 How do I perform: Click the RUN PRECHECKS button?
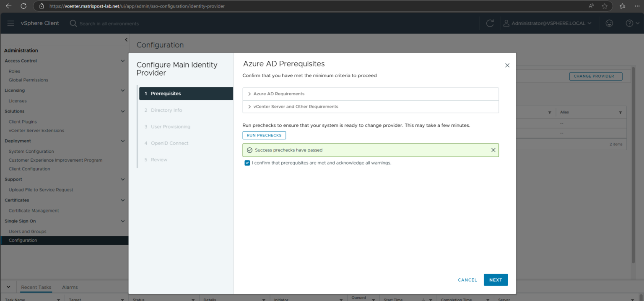(x=264, y=135)
